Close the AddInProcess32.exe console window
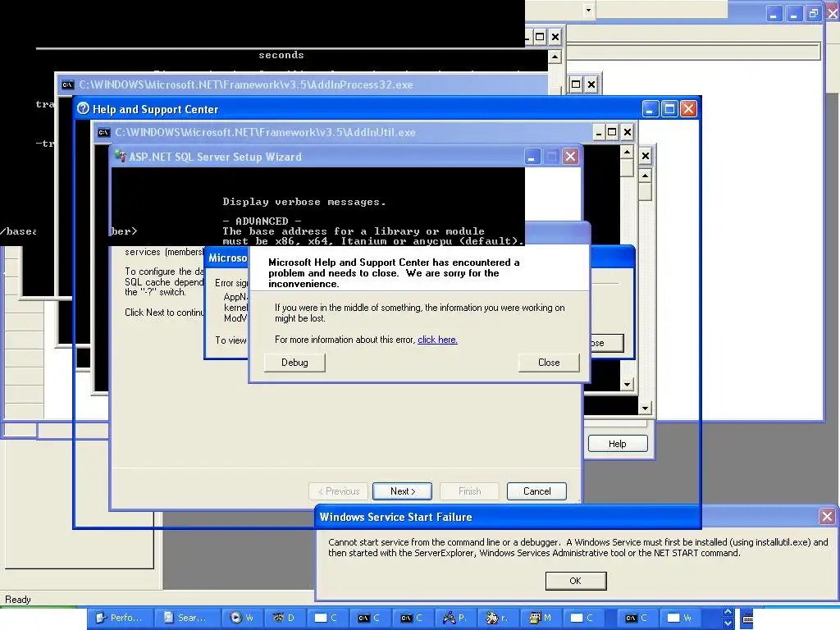 (591, 84)
